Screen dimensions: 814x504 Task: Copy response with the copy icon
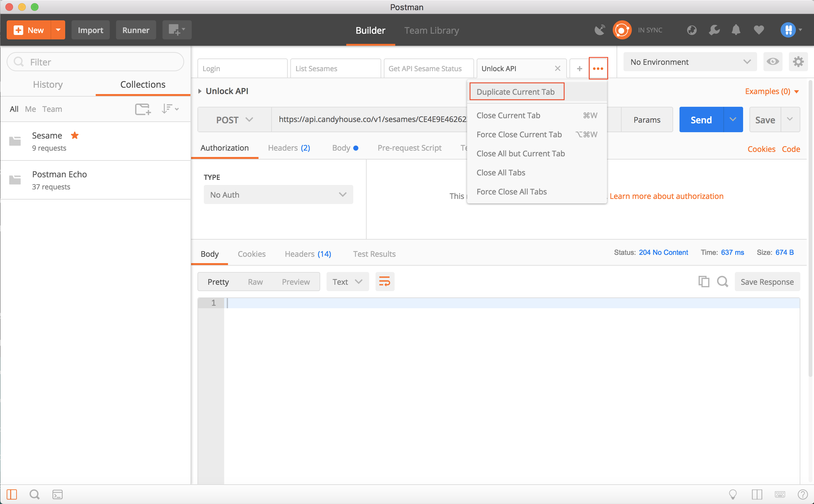tap(704, 282)
